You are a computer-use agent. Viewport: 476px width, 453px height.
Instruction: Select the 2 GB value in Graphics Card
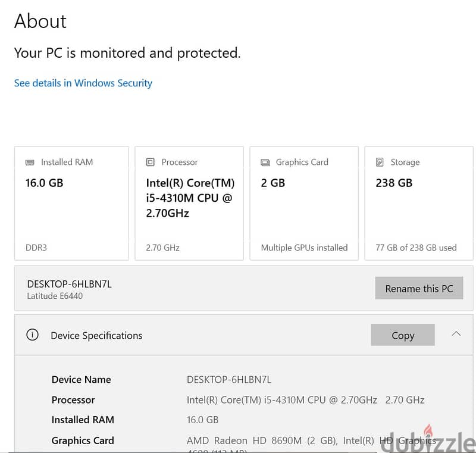pos(273,183)
